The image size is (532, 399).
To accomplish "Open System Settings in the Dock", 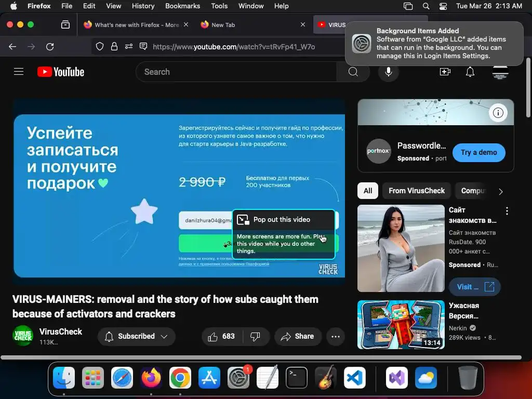I will point(238,378).
